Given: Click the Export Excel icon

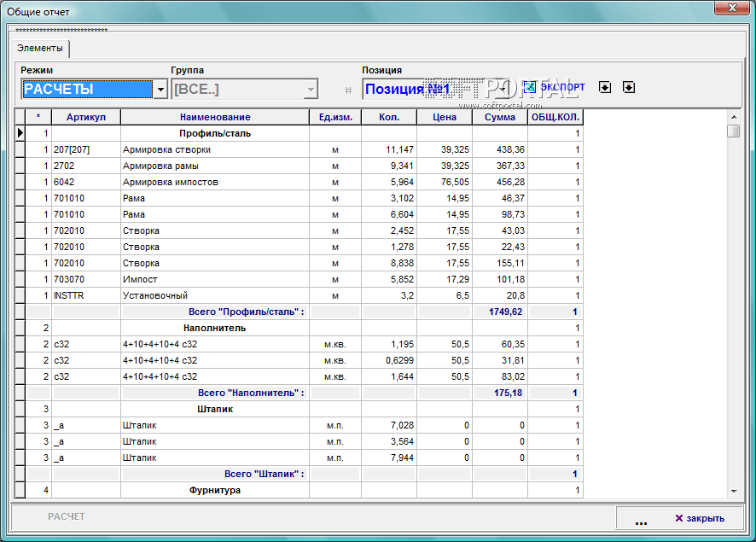Looking at the screenshot, I should [x=529, y=87].
